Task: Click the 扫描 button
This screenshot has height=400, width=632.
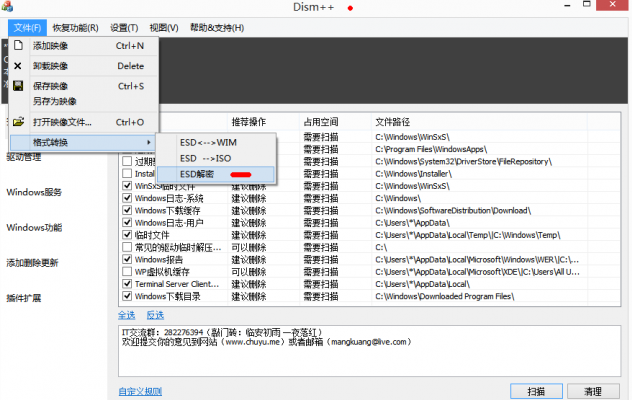Action: [536, 391]
